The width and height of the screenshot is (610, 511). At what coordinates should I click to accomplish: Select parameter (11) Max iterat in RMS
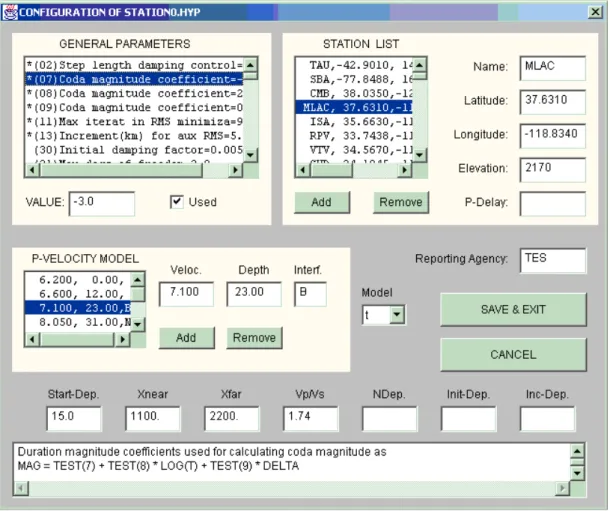pos(134,122)
